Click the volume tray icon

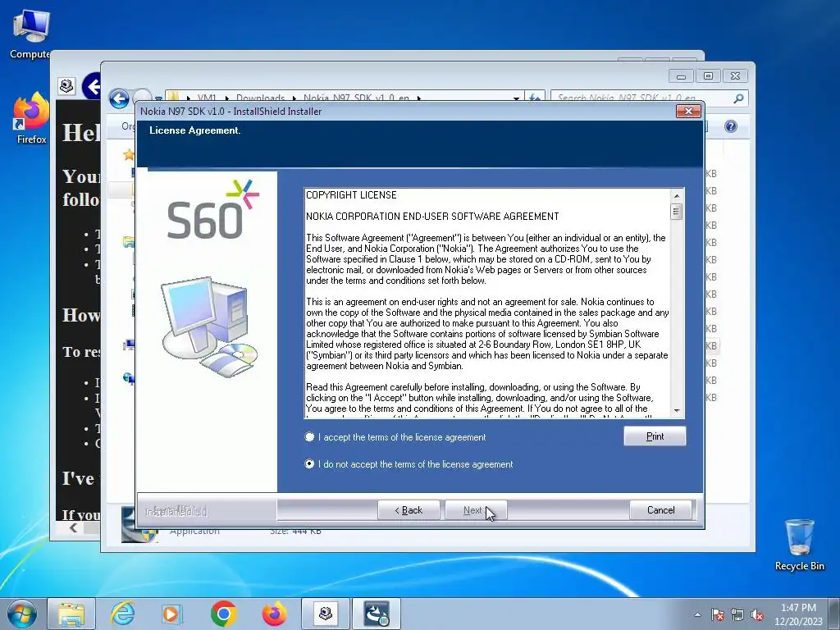click(757, 614)
